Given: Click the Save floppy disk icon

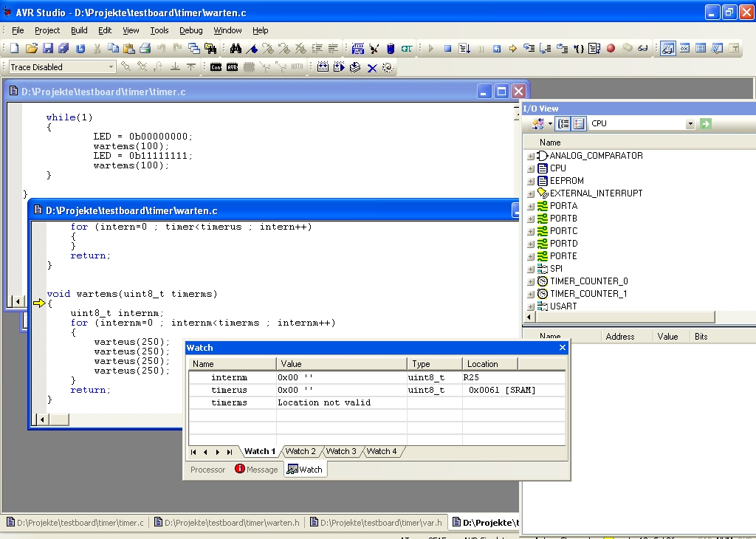Looking at the screenshot, I should click(x=48, y=48).
